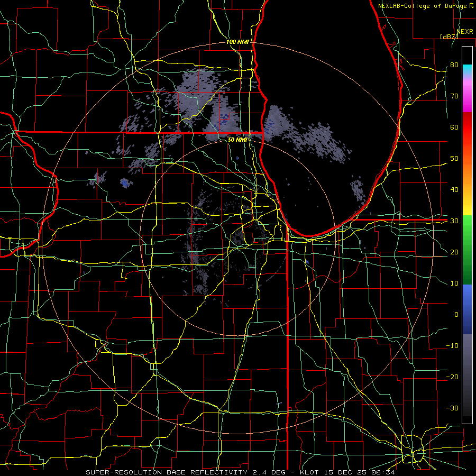476x476 pixels.
Task: Click the 30 value on the dBZ scale
Action: [x=454, y=221]
